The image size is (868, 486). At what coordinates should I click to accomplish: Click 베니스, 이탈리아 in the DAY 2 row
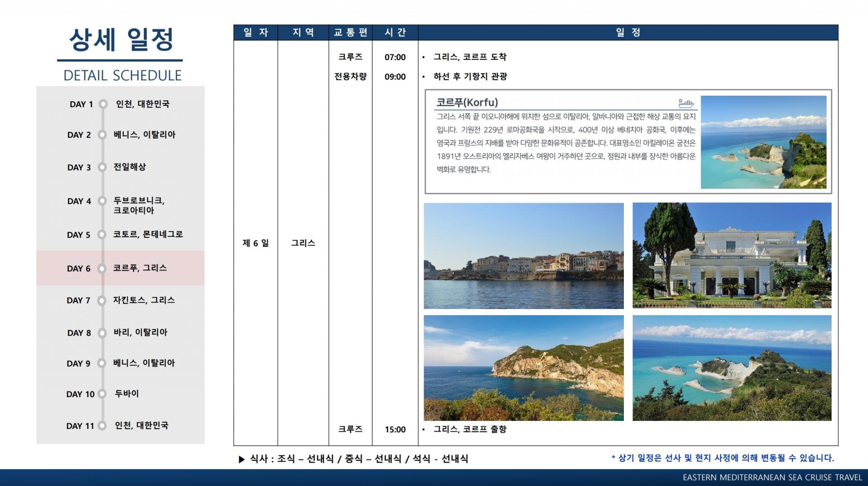[x=144, y=135]
